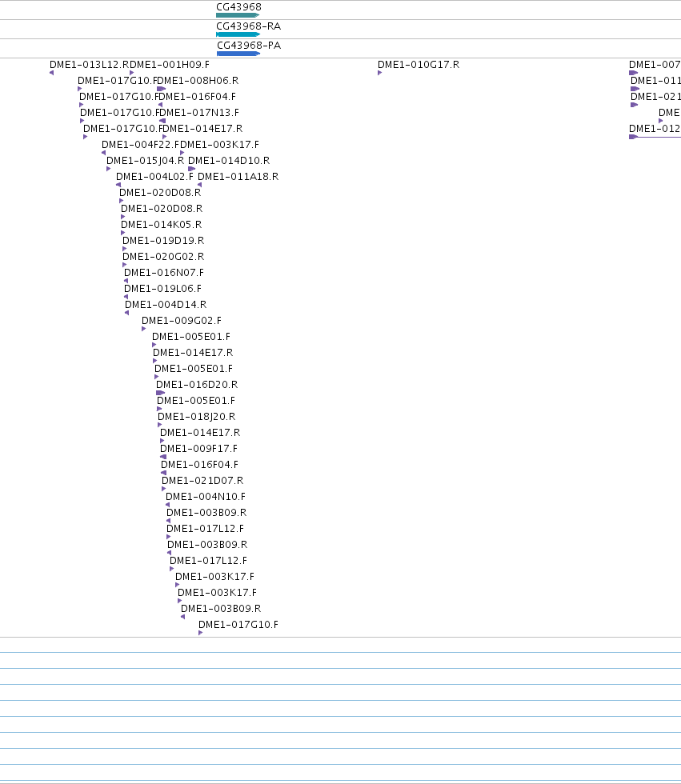Click the DME1-016N07.F feature label

[x=164, y=273]
